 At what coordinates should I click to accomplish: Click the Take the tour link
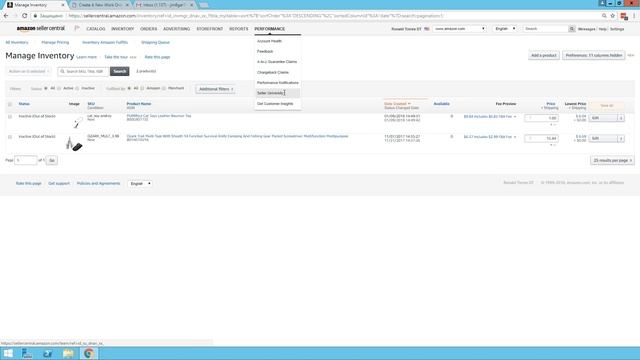coord(116,57)
